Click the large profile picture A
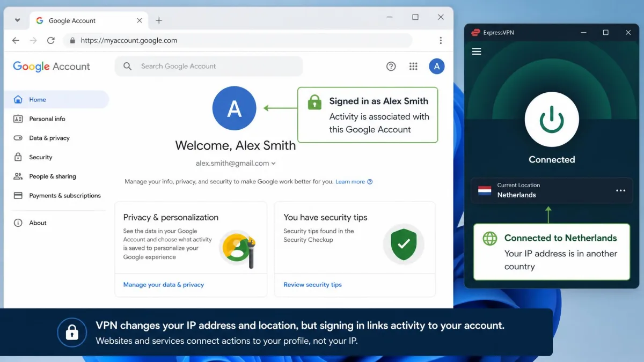The image size is (644, 362). click(x=235, y=108)
